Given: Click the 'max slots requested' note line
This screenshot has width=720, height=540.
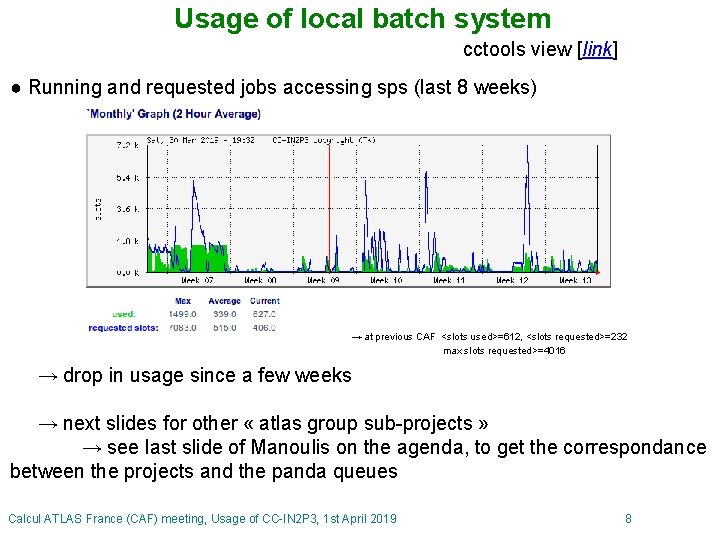Looking at the screenshot, I should 504,351.
